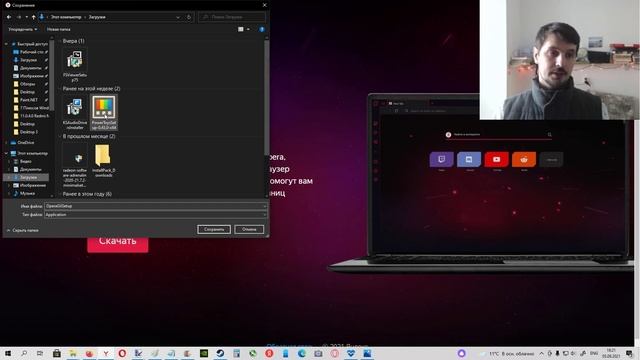The height and width of the screenshot is (360, 640).
Task: Open the recent locations arrow beside navigation buttons
Action: pyautogui.click(x=27, y=17)
